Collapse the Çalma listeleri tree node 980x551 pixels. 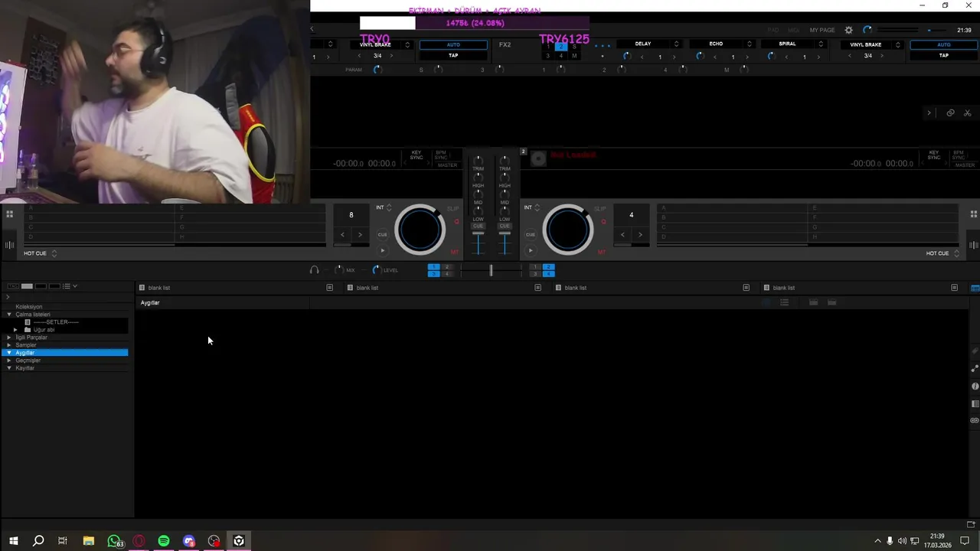[9, 315]
